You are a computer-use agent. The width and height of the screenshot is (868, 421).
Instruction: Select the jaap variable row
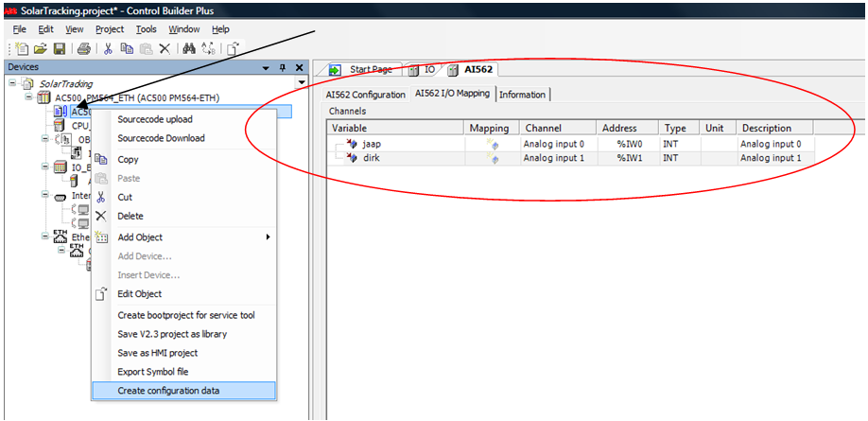pos(371,144)
